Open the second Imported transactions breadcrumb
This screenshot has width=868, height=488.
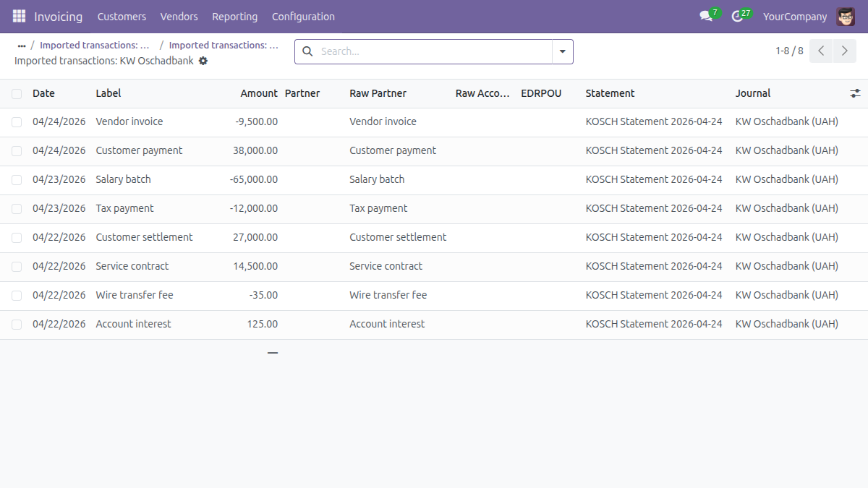[224, 45]
